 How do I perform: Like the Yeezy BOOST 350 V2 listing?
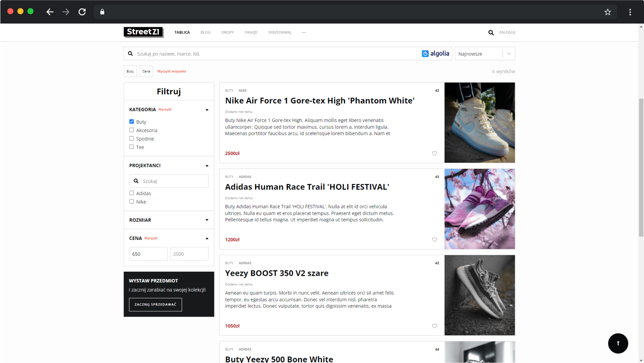click(434, 326)
